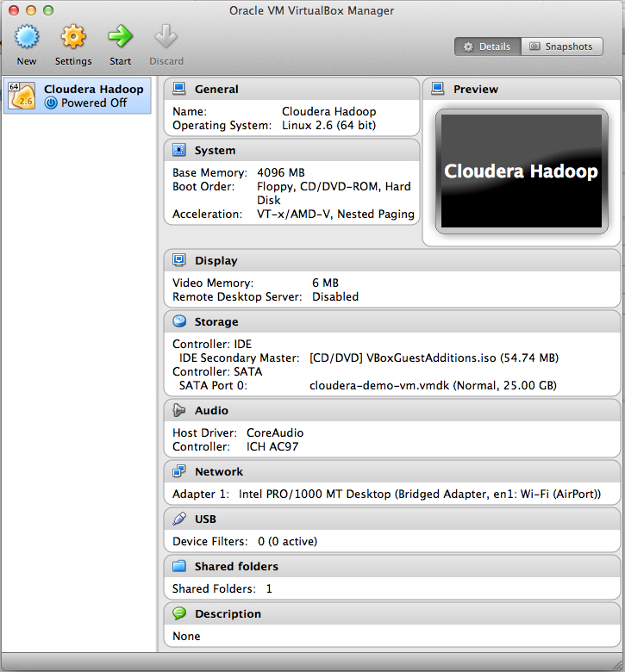
Task: Select the Cloudera Hadoop VM icon in list
Action: point(22,96)
